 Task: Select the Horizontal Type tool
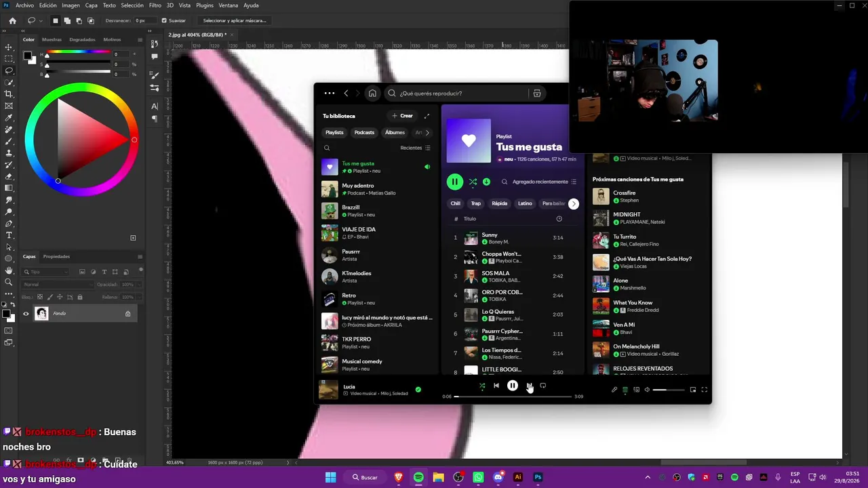(9, 235)
